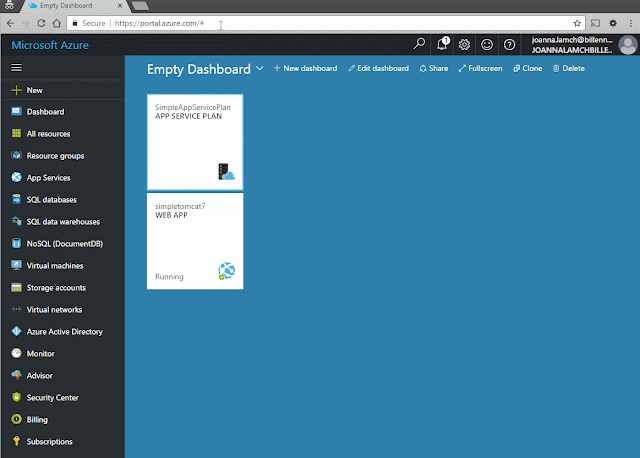This screenshot has width=640, height=458.
Task: Select New in the sidebar menu
Action: (x=62, y=90)
